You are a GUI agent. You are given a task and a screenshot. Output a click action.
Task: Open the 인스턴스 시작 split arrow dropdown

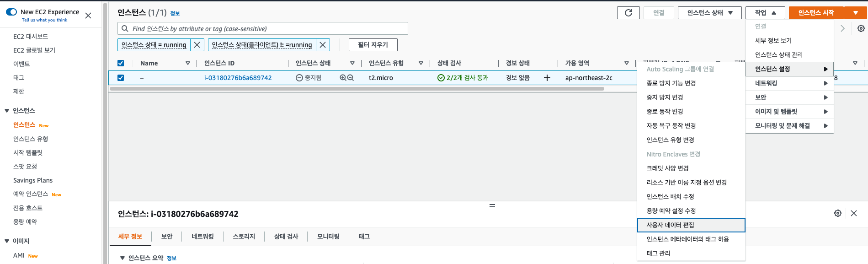tap(856, 13)
